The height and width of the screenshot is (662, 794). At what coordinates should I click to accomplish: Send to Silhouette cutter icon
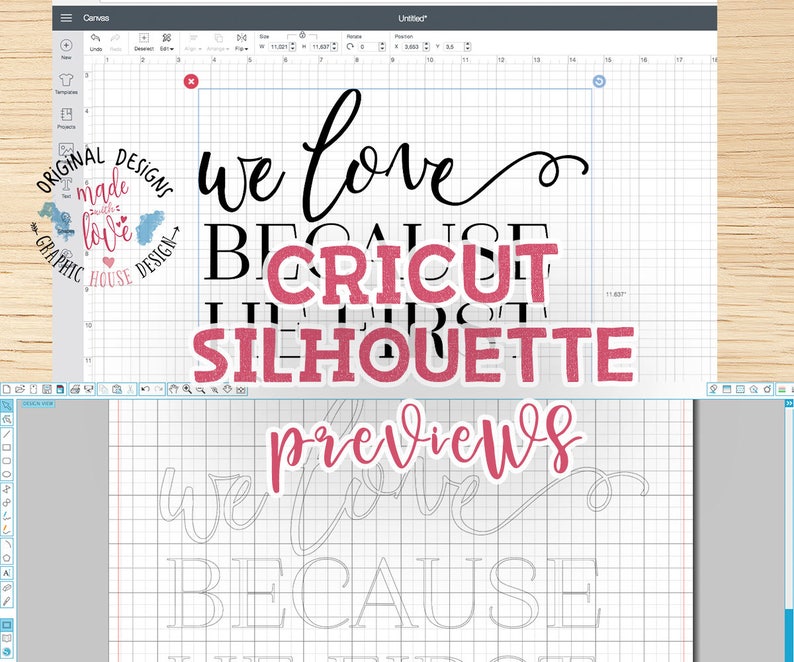(x=89, y=389)
